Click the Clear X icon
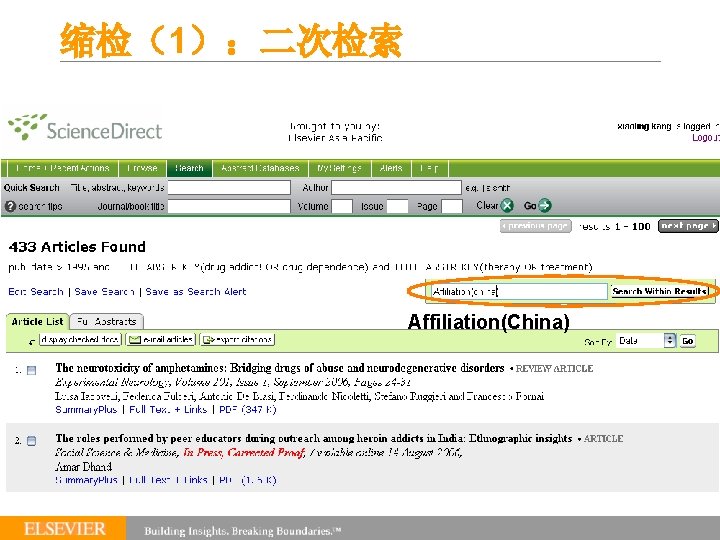The image size is (720, 540). pyautogui.click(x=507, y=206)
